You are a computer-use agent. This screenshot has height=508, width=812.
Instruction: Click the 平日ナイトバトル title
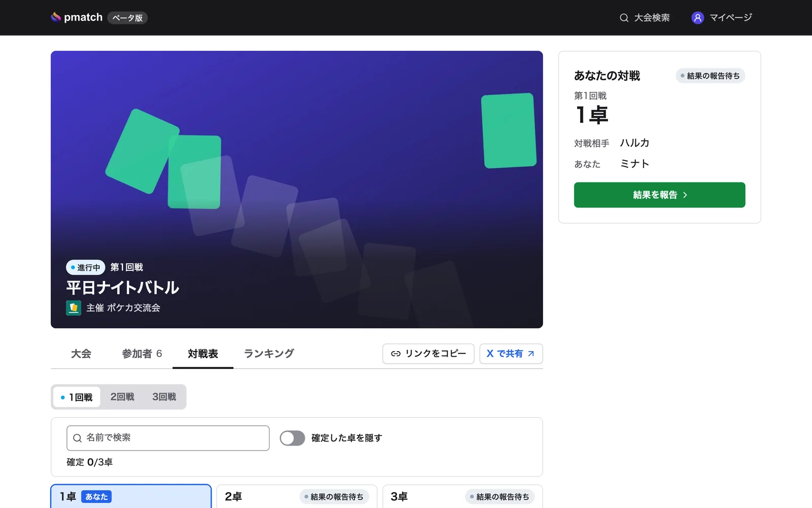point(122,288)
